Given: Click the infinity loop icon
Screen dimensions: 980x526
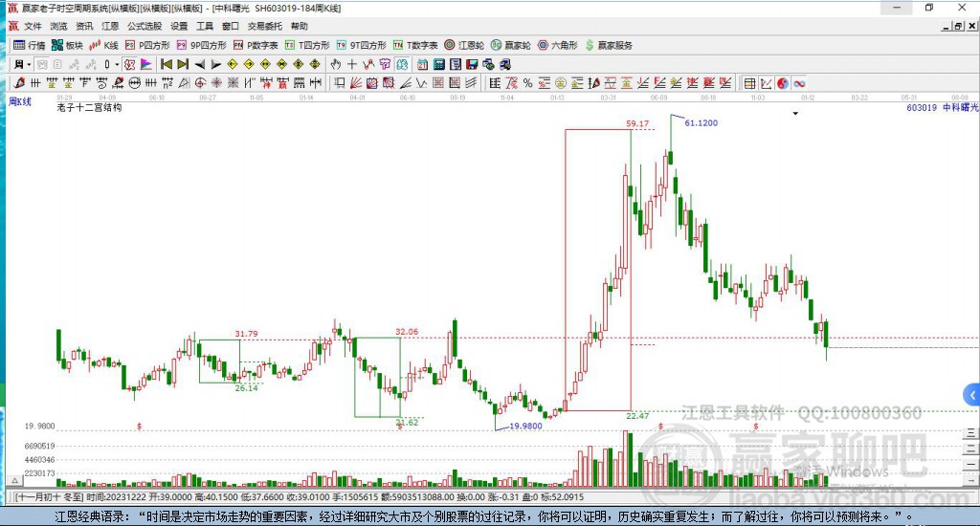Looking at the screenshot, I should (799, 83).
